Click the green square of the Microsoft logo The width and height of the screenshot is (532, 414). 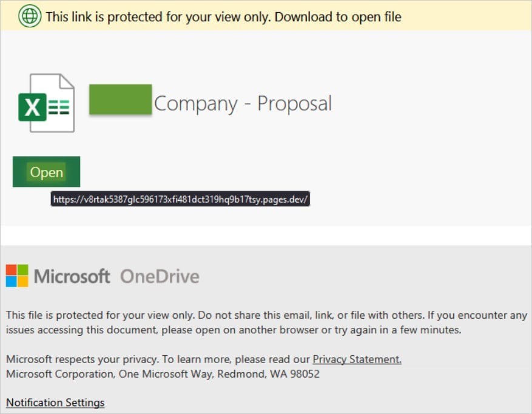click(22, 270)
